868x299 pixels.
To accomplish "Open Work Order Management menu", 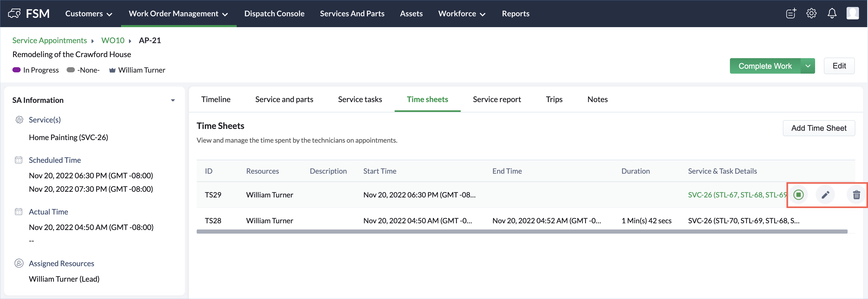I will tap(178, 13).
